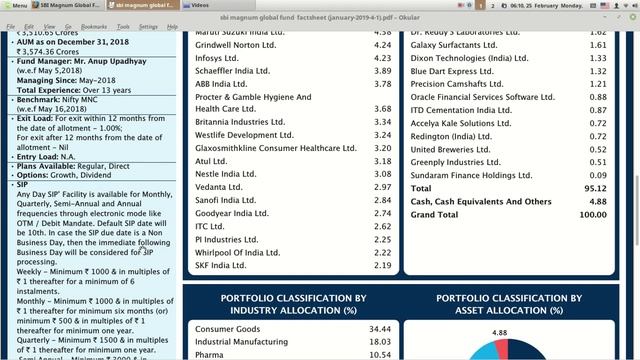The width and height of the screenshot is (640, 360).
Task: Click 'Schaeffler India Ltd.' text
Action: (x=232, y=71)
